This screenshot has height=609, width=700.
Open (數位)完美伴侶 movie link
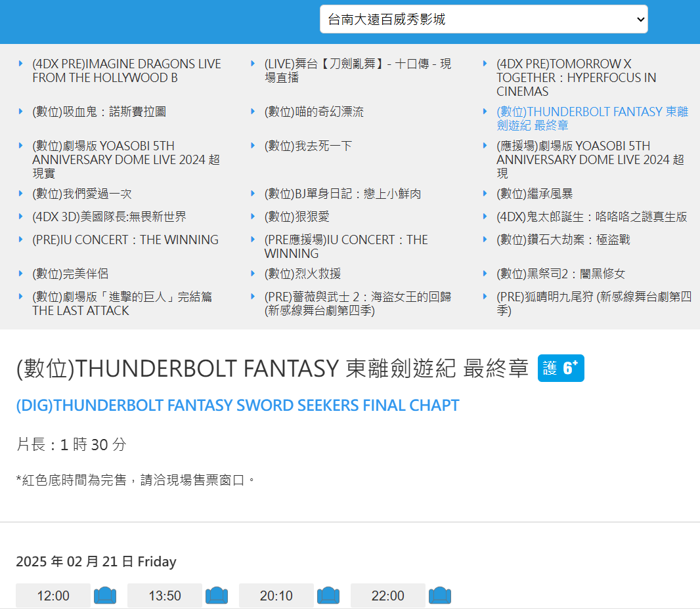point(70,274)
